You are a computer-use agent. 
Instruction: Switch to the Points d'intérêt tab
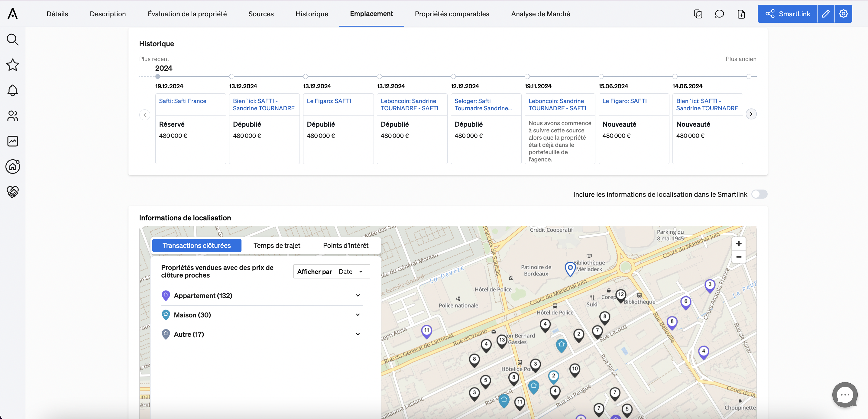click(345, 245)
